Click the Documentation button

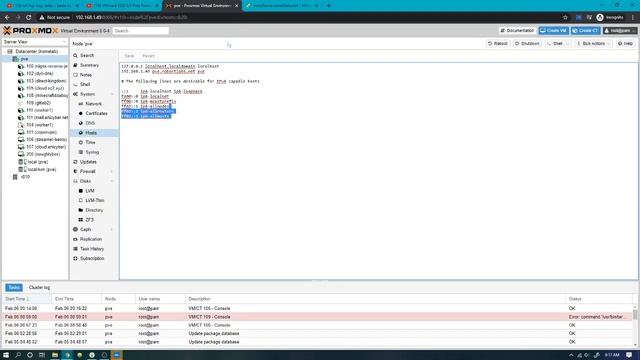[517, 31]
